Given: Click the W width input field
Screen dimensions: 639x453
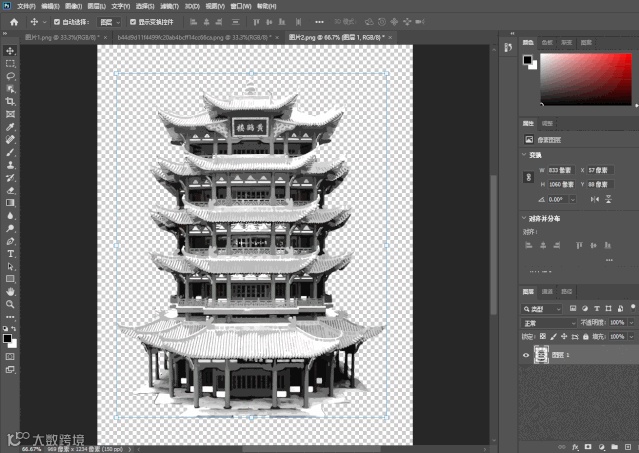Looking at the screenshot, I should point(561,170).
